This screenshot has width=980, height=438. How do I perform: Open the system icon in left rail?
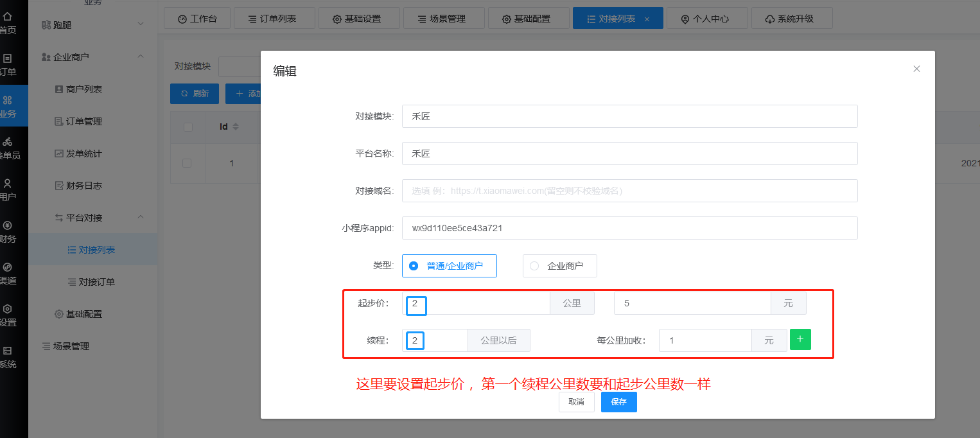pyautogui.click(x=8, y=350)
